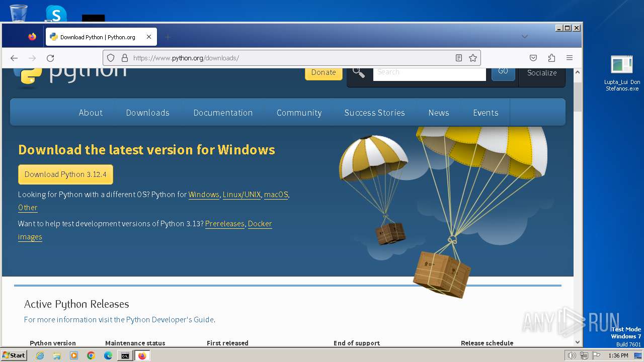Click page scrollbar up arrow
Viewport: 644px width, 362px height.
tap(578, 72)
